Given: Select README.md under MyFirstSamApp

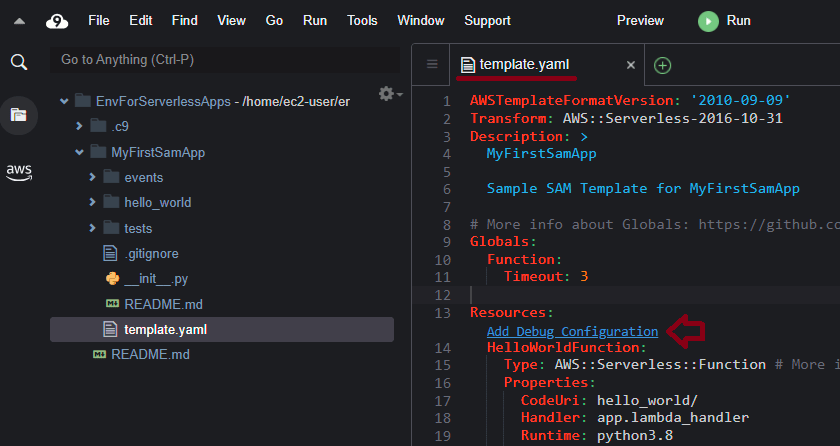Looking at the screenshot, I should point(163,304).
